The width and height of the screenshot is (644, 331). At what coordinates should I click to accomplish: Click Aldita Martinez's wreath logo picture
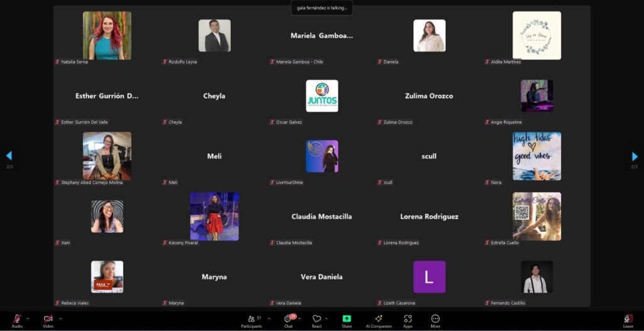click(x=537, y=35)
